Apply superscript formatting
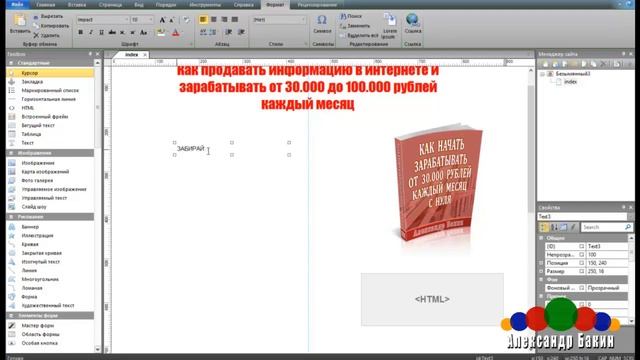Viewport: 640px width, 360px height. 132,32
